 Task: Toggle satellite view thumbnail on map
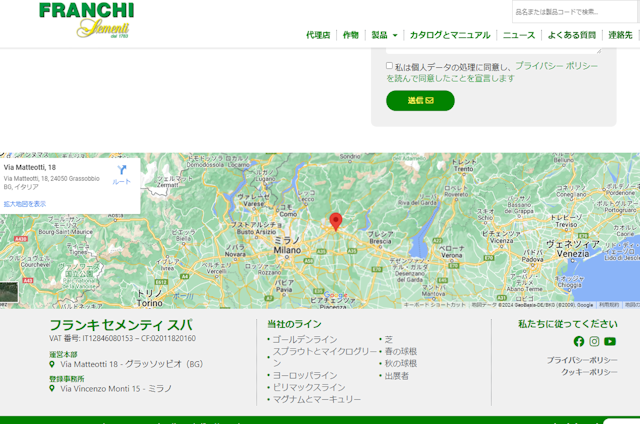tap(9, 292)
